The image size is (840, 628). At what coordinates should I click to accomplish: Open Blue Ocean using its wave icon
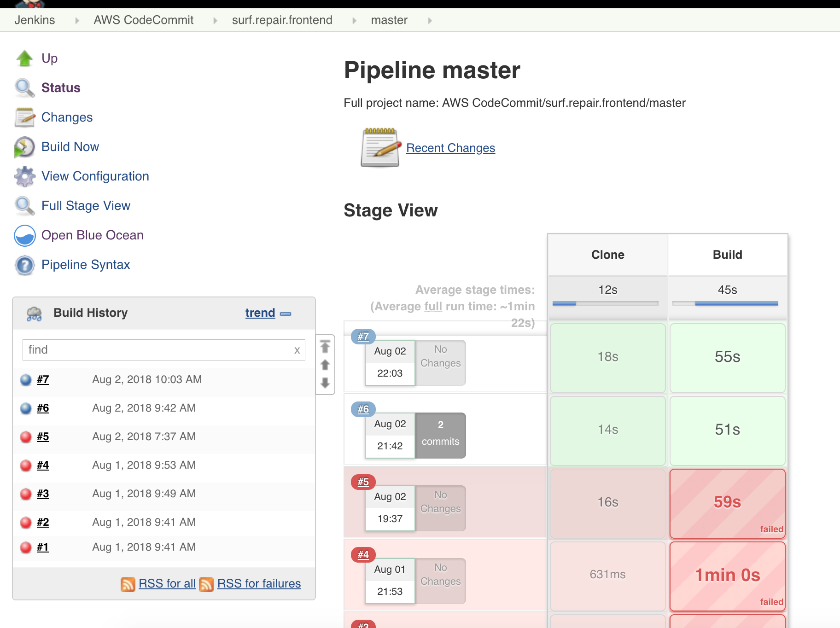point(24,235)
